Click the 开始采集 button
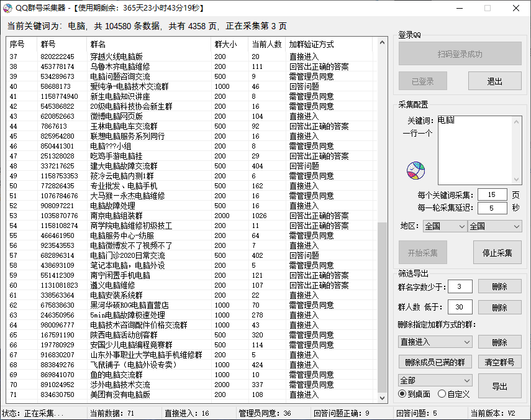This screenshot has height=420, width=531. 423,253
